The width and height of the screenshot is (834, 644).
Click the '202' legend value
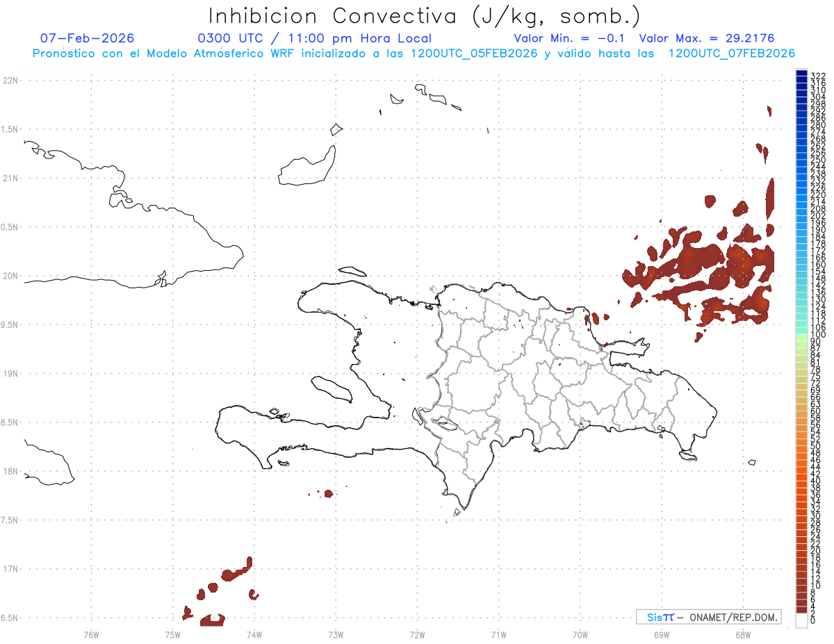[817, 215]
